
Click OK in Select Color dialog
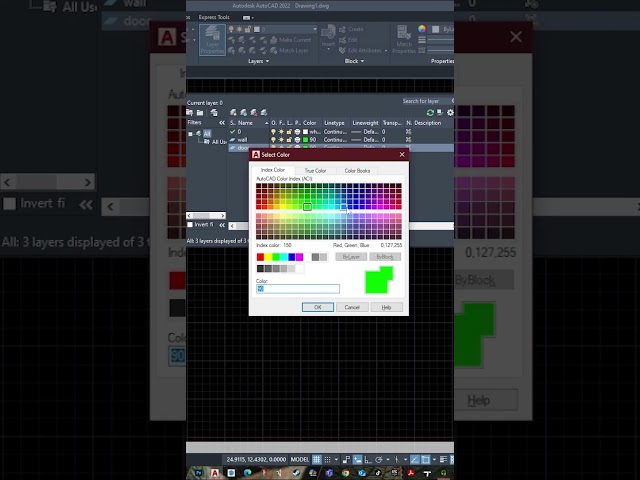tap(318, 307)
